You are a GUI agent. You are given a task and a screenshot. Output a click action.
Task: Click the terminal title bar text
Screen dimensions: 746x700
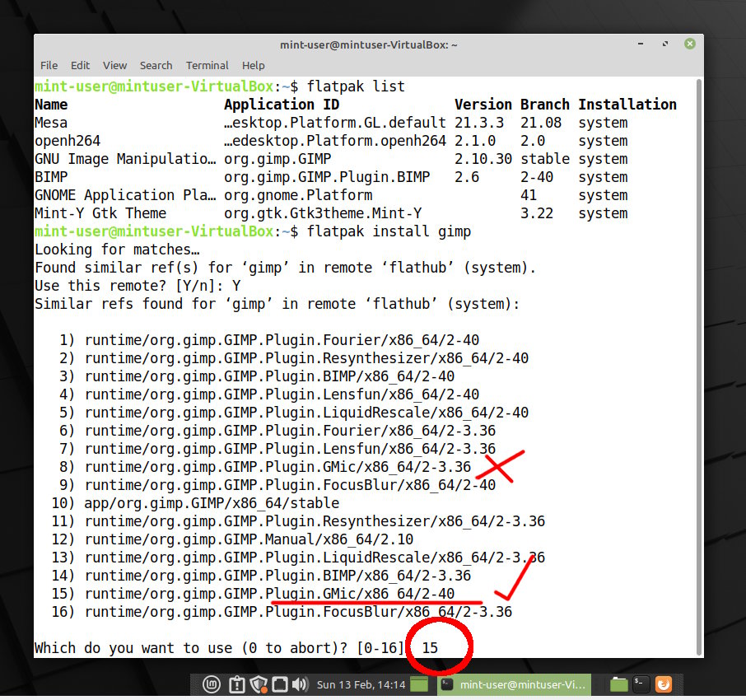click(368, 44)
